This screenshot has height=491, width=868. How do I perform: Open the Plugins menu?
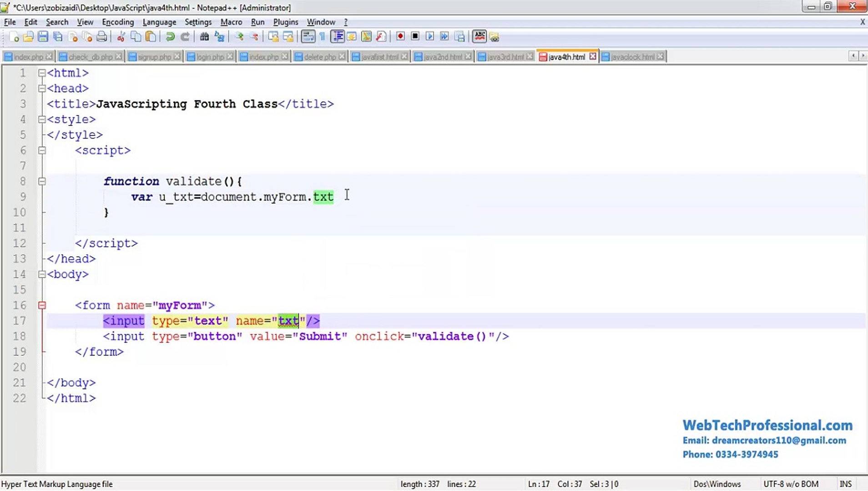286,22
